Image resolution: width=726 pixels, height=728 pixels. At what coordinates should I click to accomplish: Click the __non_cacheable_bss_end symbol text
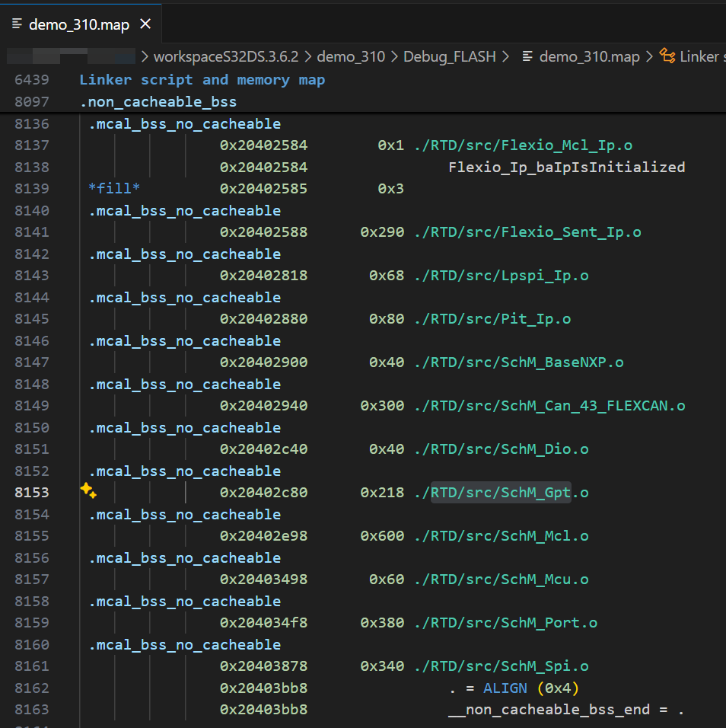(549, 710)
